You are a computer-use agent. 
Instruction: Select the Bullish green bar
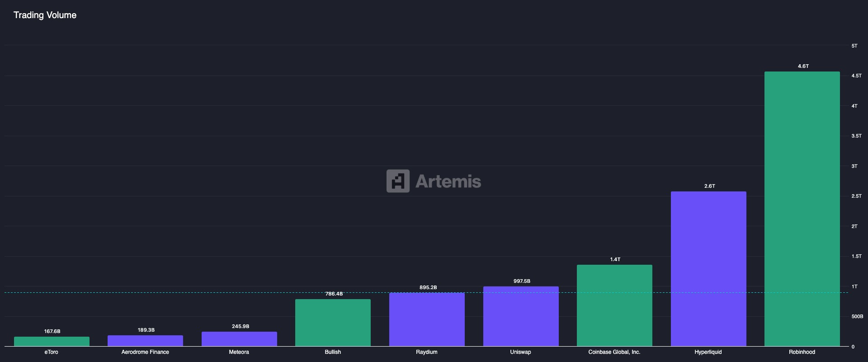(x=333, y=323)
